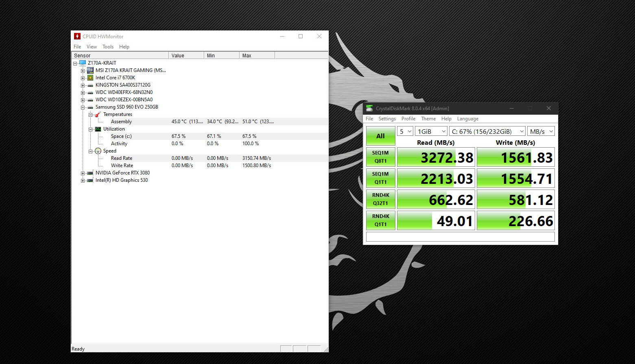This screenshot has width=635, height=364.
Task: Open HWMonitor Tools menu
Action: pos(108,47)
